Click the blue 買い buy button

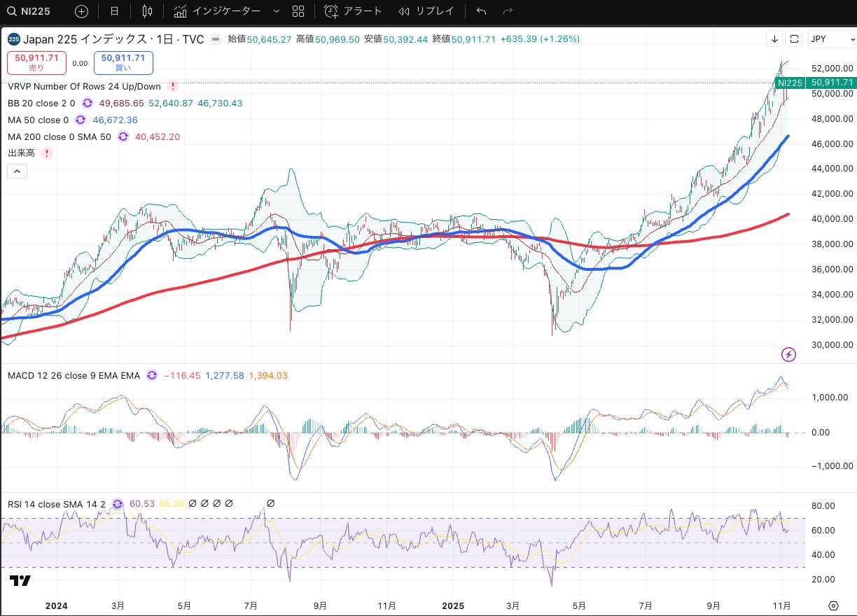point(123,62)
